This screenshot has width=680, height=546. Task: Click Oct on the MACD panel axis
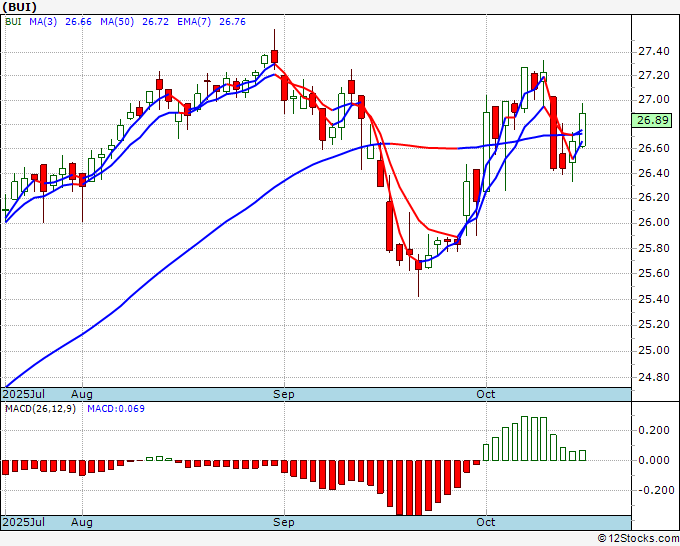click(x=485, y=522)
